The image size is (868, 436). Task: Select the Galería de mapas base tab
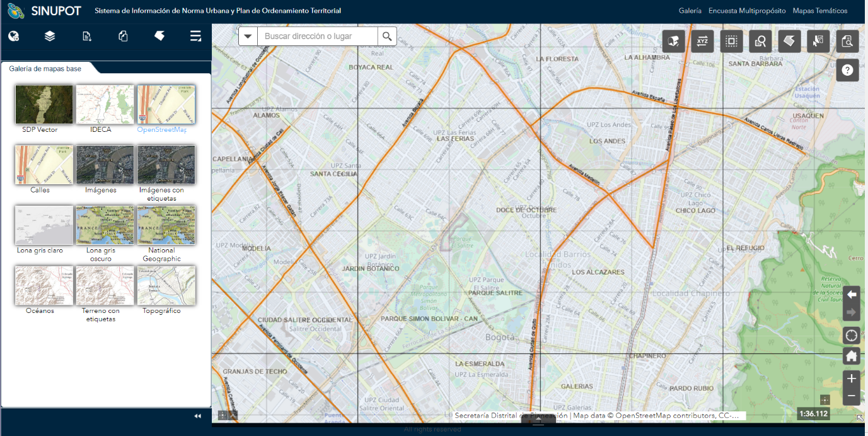coord(45,69)
